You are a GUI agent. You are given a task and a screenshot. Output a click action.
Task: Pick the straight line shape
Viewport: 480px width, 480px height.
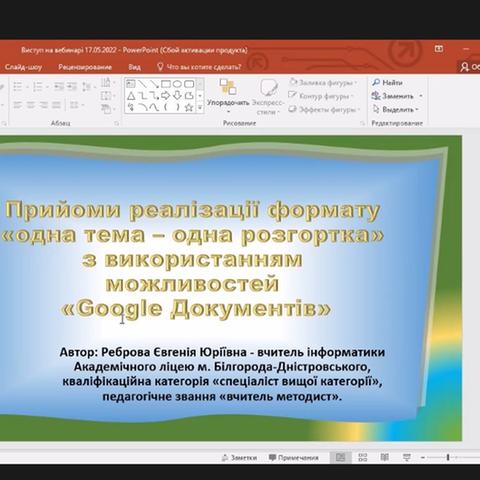tap(142, 84)
